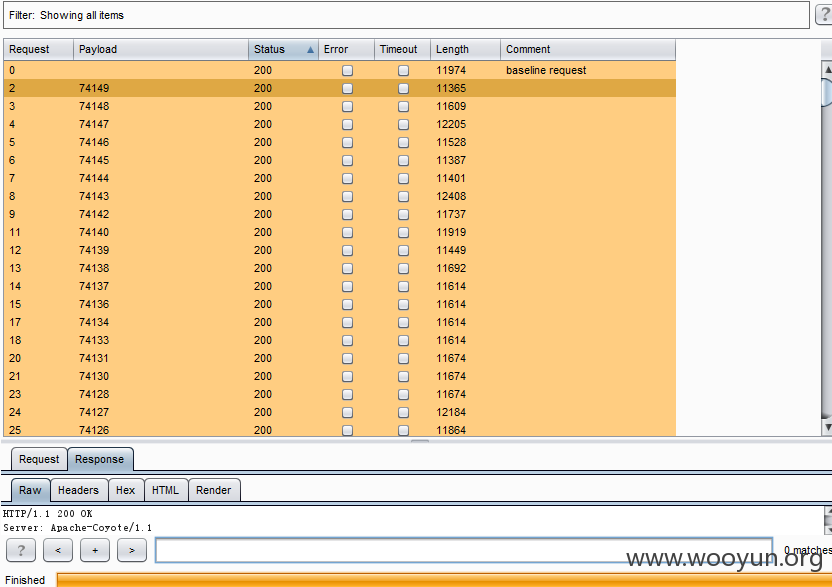Toggle Error checkbox for payload 74149
This screenshot has height=587, width=832.
(347, 88)
